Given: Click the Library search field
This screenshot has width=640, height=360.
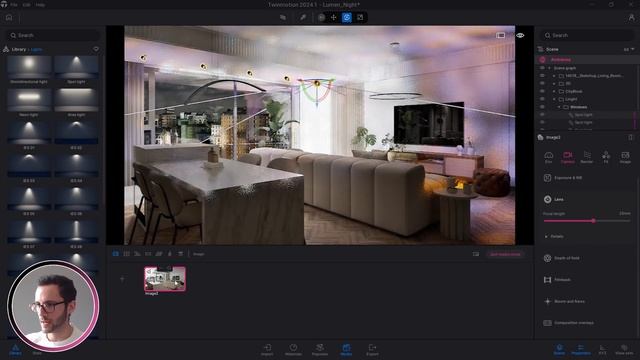Looking at the screenshot, I should point(53,36).
